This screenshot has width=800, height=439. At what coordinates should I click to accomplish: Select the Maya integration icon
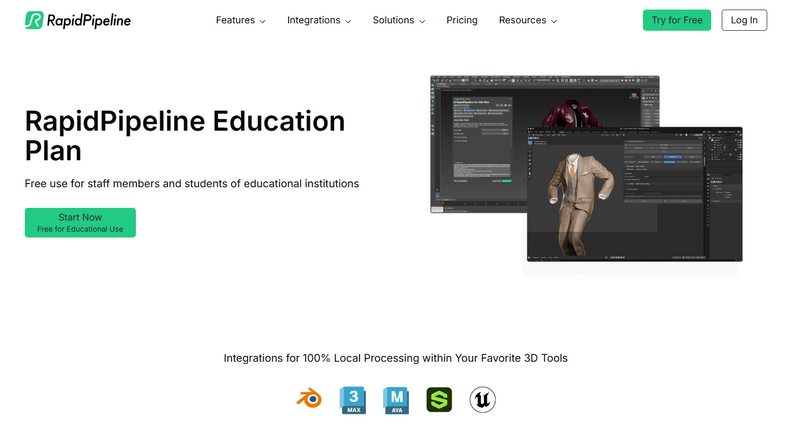(x=396, y=400)
